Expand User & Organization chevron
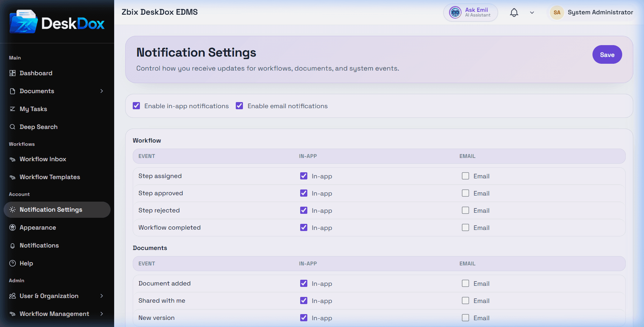Image resolution: width=644 pixels, height=327 pixels. point(102,296)
